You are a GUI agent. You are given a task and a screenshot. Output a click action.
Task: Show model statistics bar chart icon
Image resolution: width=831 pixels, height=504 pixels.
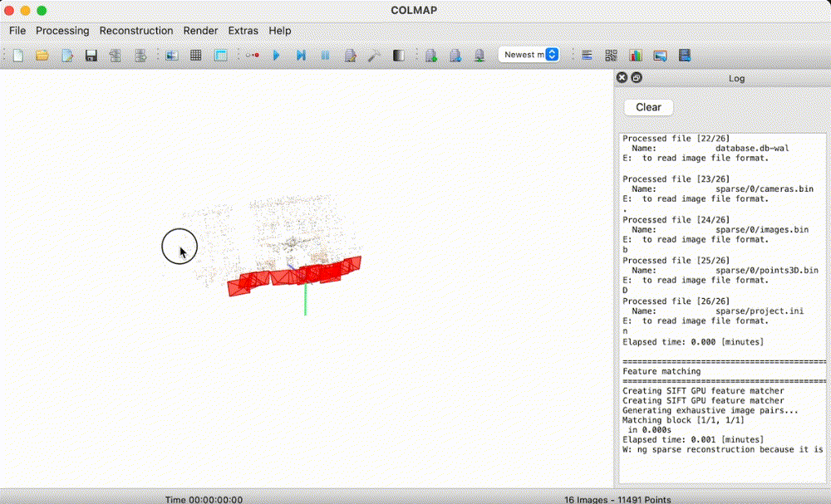pos(636,55)
